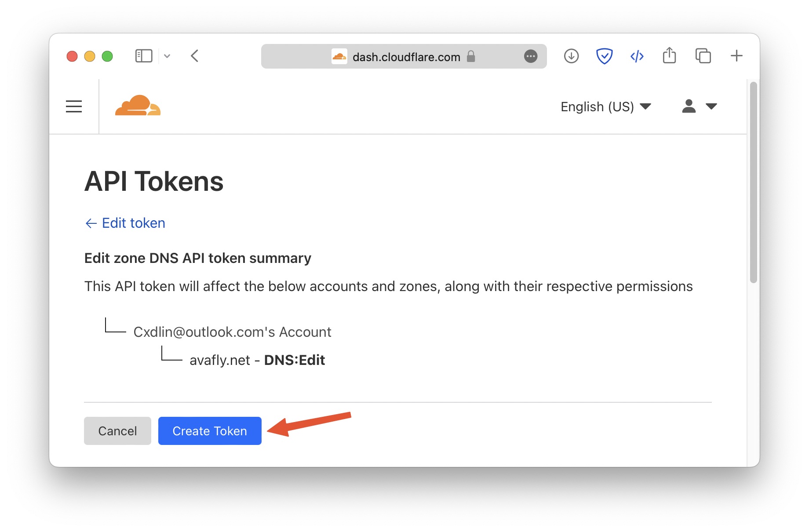This screenshot has height=532, width=809.
Task: Toggle the Safari sidebar icon
Action: point(144,56)
